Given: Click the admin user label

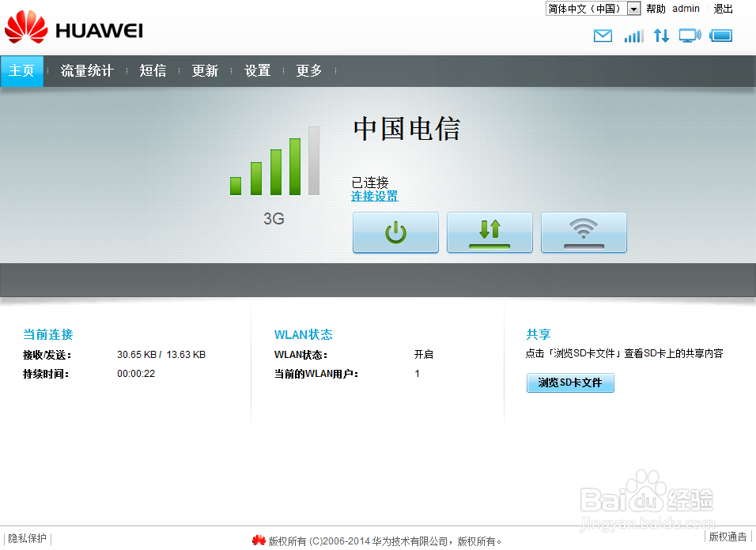Looking at the screenshot, I should [x=686, y=9].
